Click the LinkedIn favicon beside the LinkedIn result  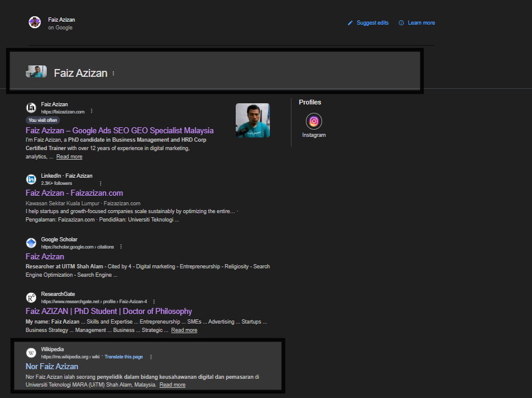tap(31, 179)
